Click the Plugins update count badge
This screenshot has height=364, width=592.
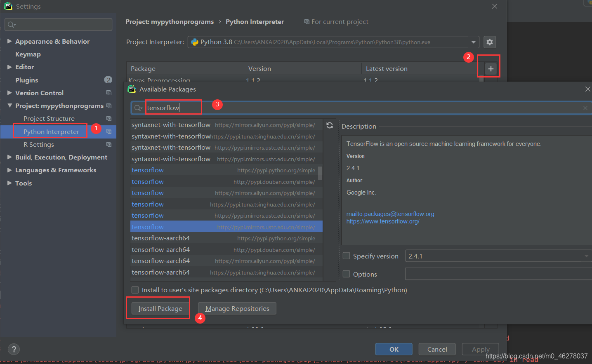[x=108, y=80]
